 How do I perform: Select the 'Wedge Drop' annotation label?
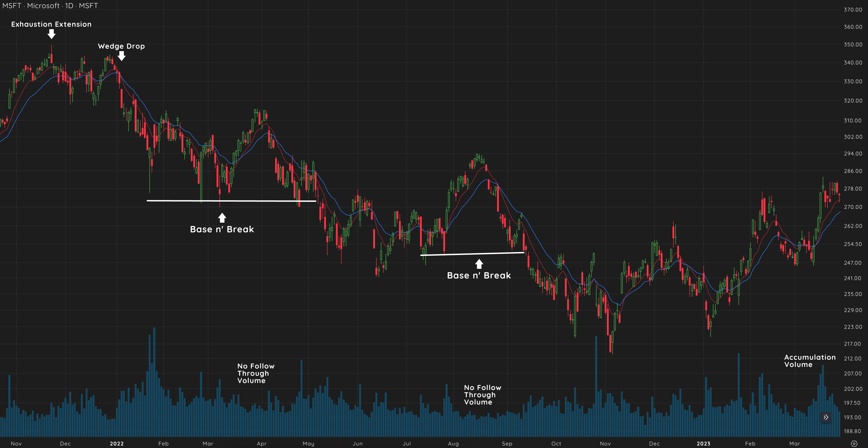[x=121, y=46]
